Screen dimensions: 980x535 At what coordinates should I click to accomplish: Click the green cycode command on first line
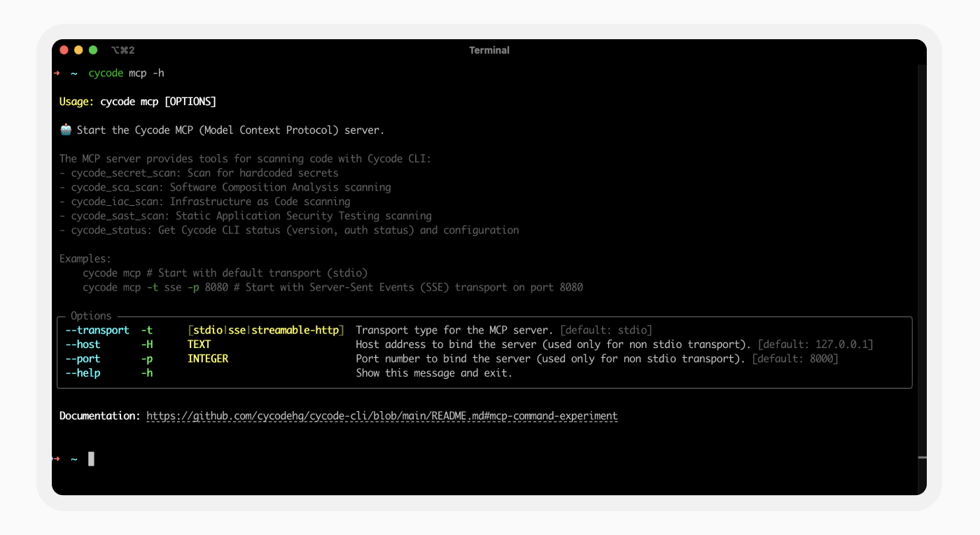106,74
